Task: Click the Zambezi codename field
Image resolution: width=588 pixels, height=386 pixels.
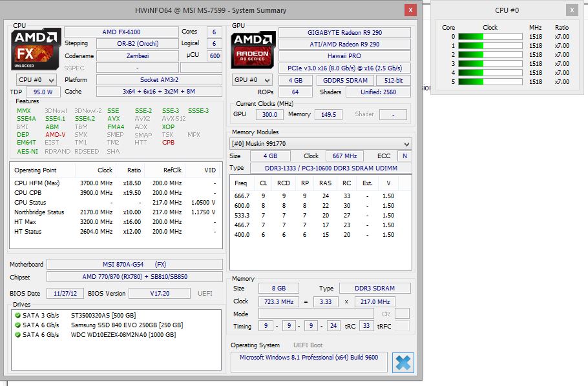Action: coord(137,56)
